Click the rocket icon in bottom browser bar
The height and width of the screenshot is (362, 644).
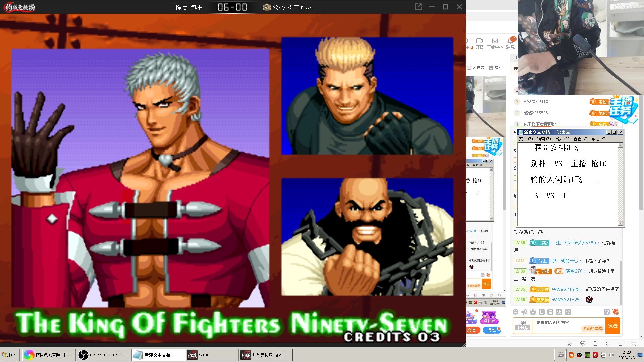570,344
